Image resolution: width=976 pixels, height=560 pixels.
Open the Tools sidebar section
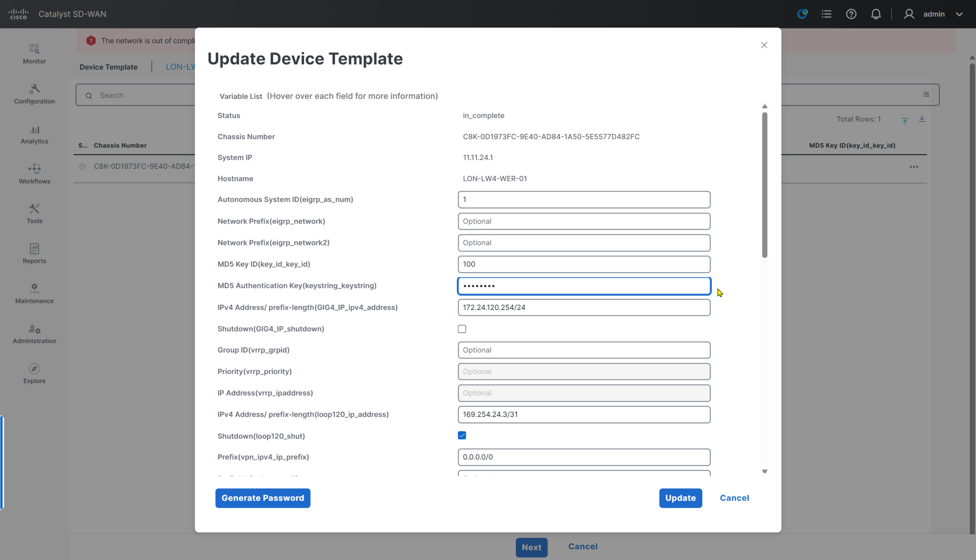[x=34, y=214]
